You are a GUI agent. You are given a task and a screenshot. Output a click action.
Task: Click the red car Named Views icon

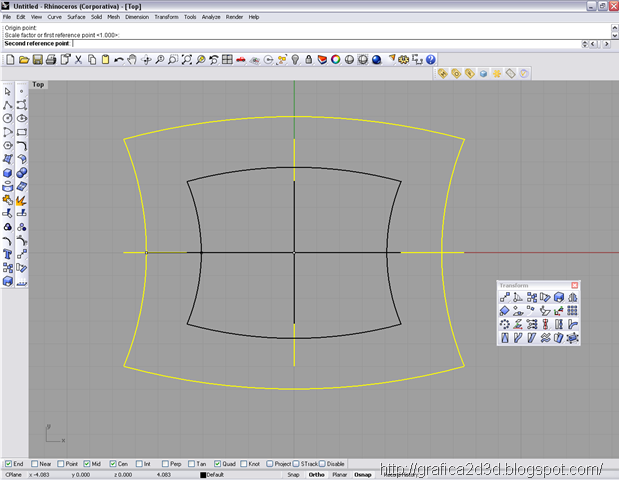tap(241, 60)
